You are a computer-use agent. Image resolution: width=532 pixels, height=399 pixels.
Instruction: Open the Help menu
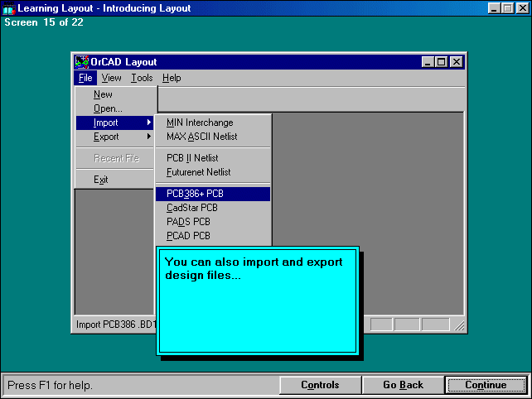pos(172,78)
